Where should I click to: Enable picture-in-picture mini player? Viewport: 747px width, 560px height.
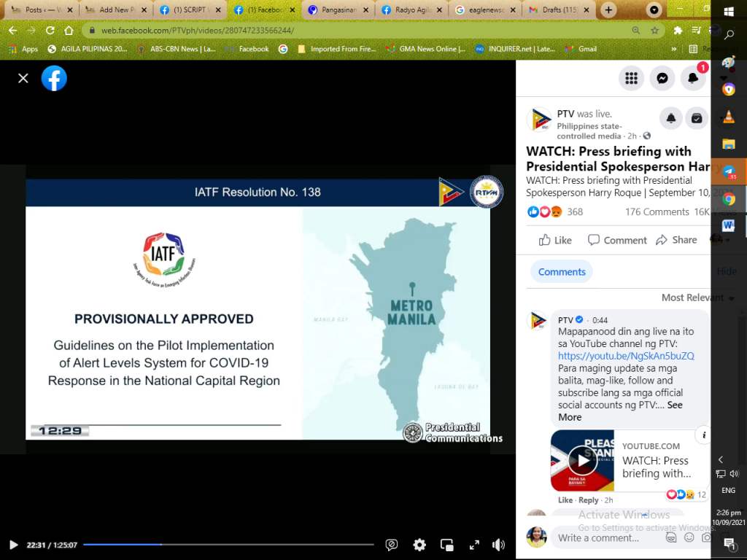click(x=446, y=545)
